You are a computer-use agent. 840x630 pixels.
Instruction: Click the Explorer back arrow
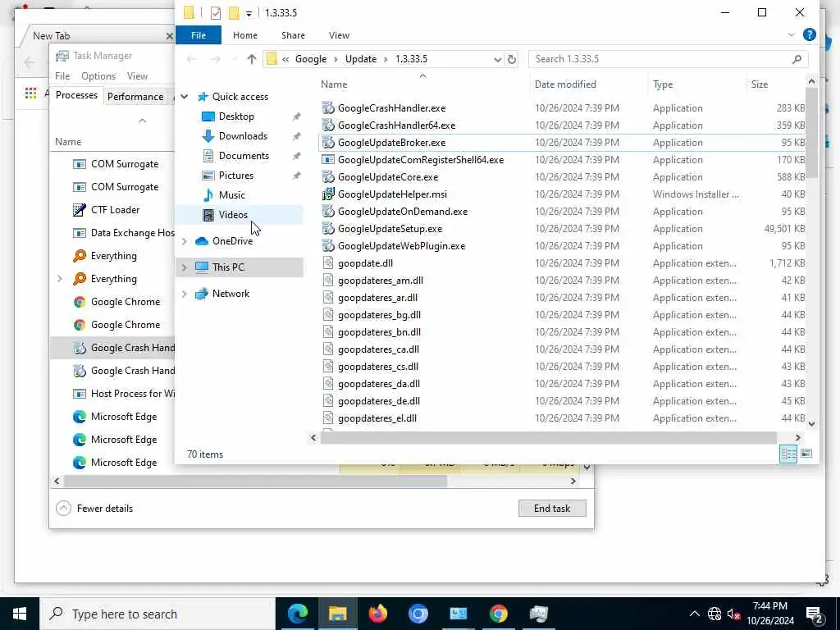(x=191, y=59)
